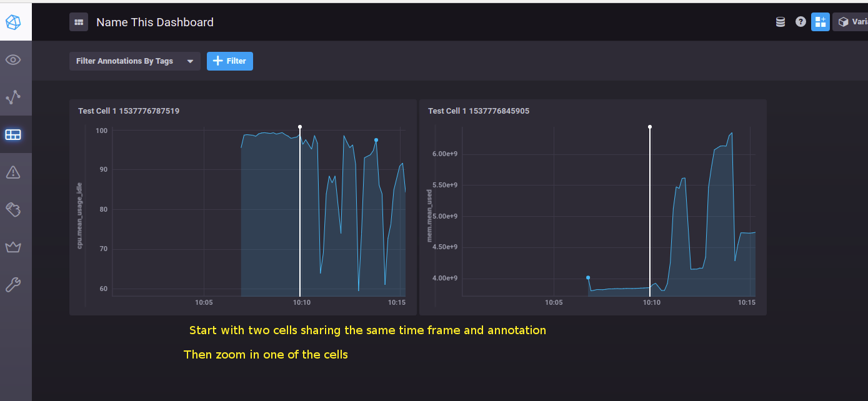Screen dimensions: 868x401
Task: Click the blue annotation endpoint dot in right graph
Action: pos(588,277)
